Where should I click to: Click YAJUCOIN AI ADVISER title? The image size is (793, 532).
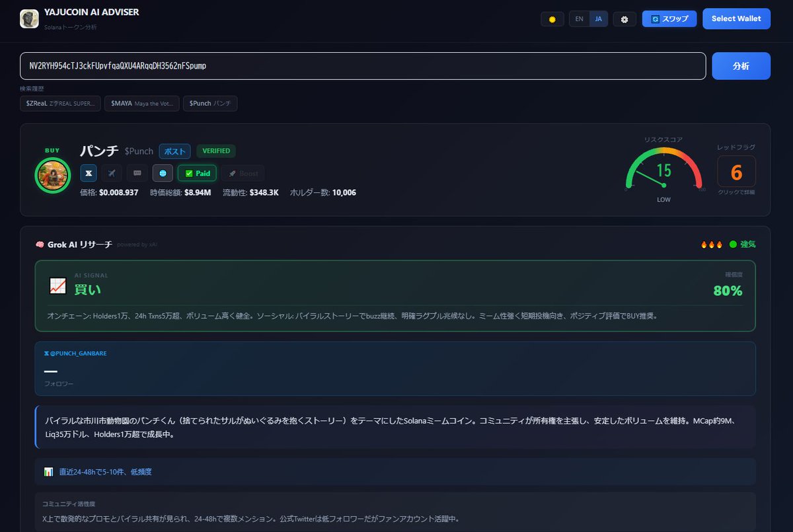pos(91,12)
